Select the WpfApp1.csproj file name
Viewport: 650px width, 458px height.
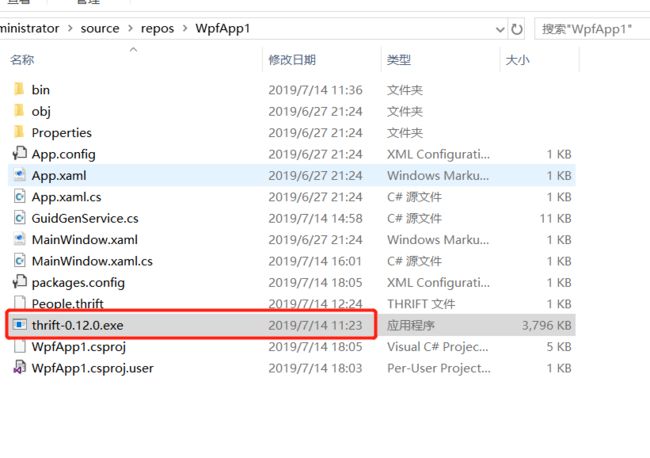pos(78,347)
